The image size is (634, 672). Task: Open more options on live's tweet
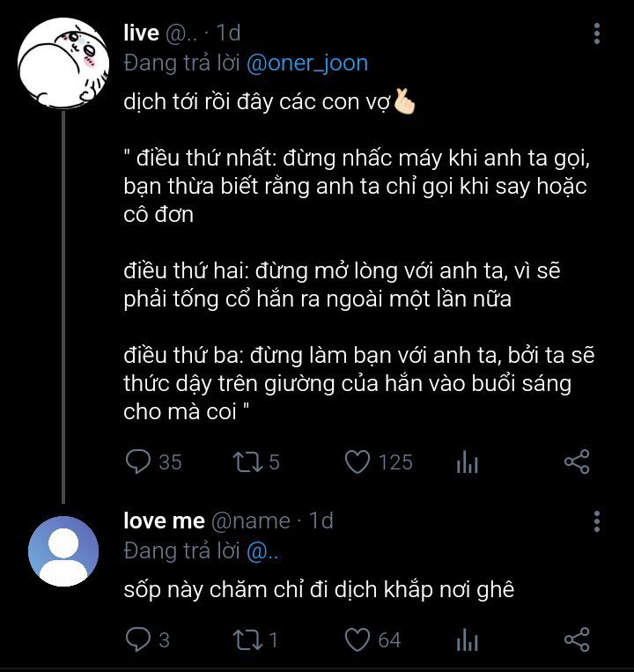coord(597,34)
